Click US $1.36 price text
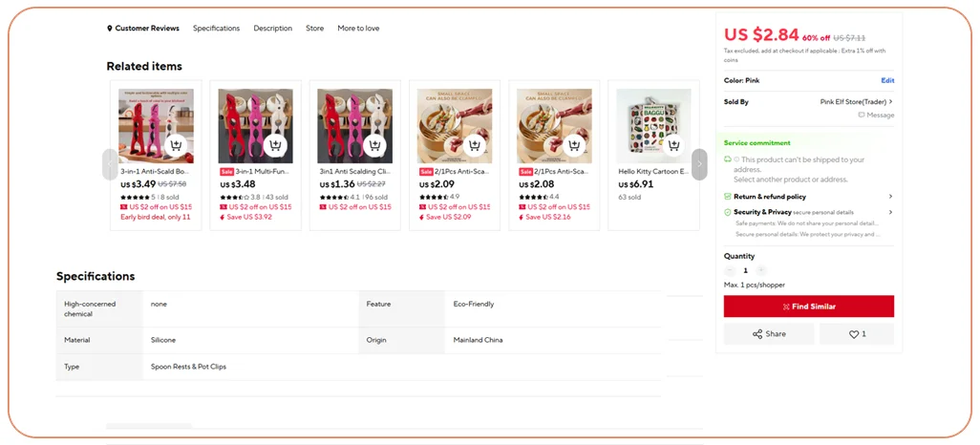This screenshot has height=445, width=980. (x=337, y=184)
